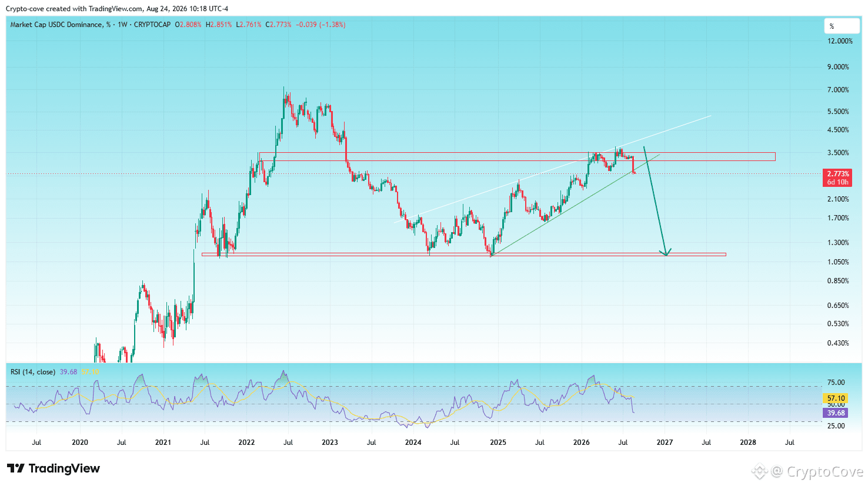Viewport: 868px width, 486px height.
Task: Click the 2025 label on the time axis
Action: (498, 443)
